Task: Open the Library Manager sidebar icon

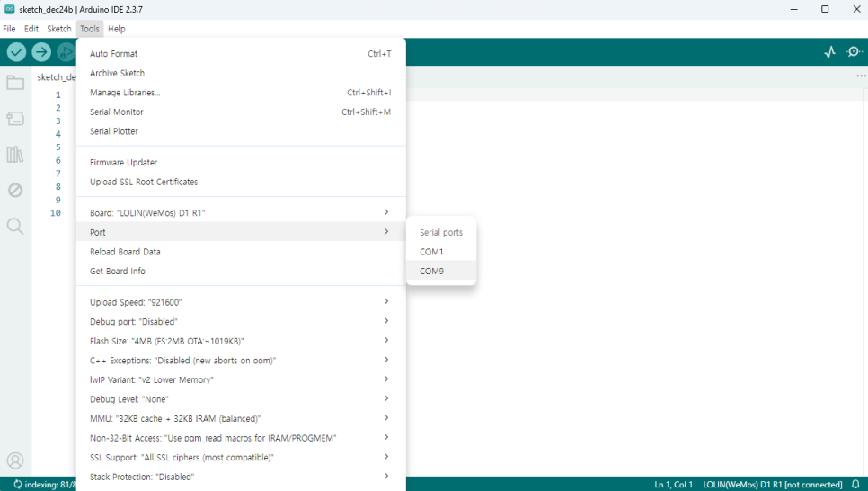Action: click(15, 154)
